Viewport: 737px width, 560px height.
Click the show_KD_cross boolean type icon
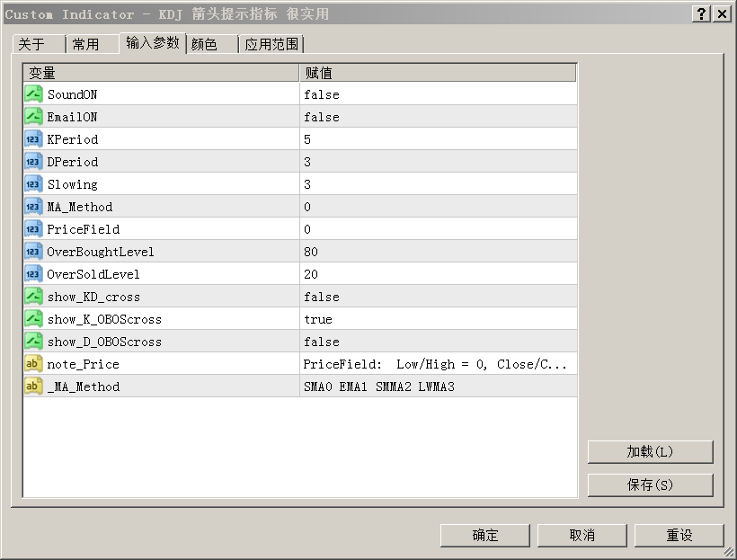point(33,297)
